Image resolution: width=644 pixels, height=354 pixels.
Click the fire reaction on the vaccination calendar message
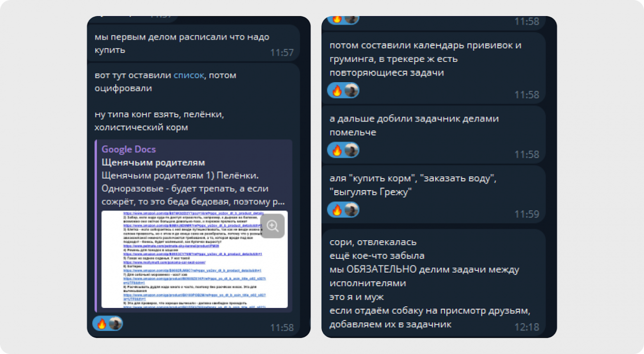(336, 90)
